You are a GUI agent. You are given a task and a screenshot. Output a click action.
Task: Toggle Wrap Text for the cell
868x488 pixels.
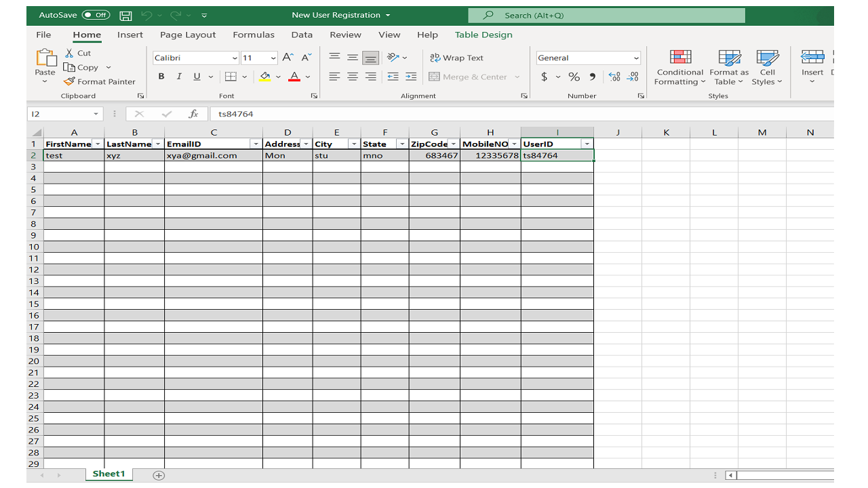(x=456, y=58)
